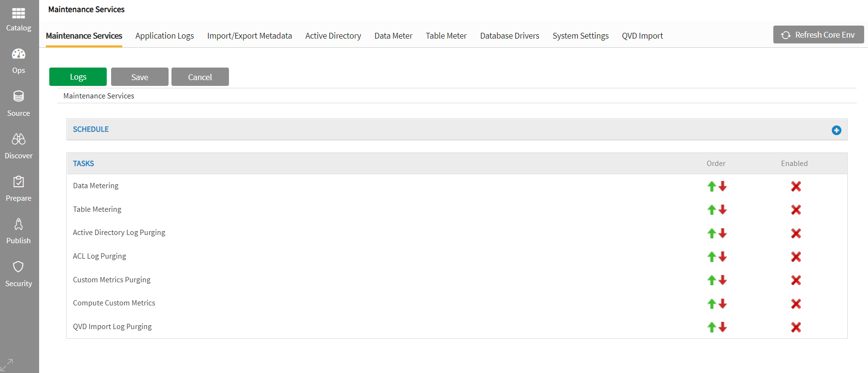Expand sidebar using bottom-left arrow icon
868x373 pixels.
(7, 365)
